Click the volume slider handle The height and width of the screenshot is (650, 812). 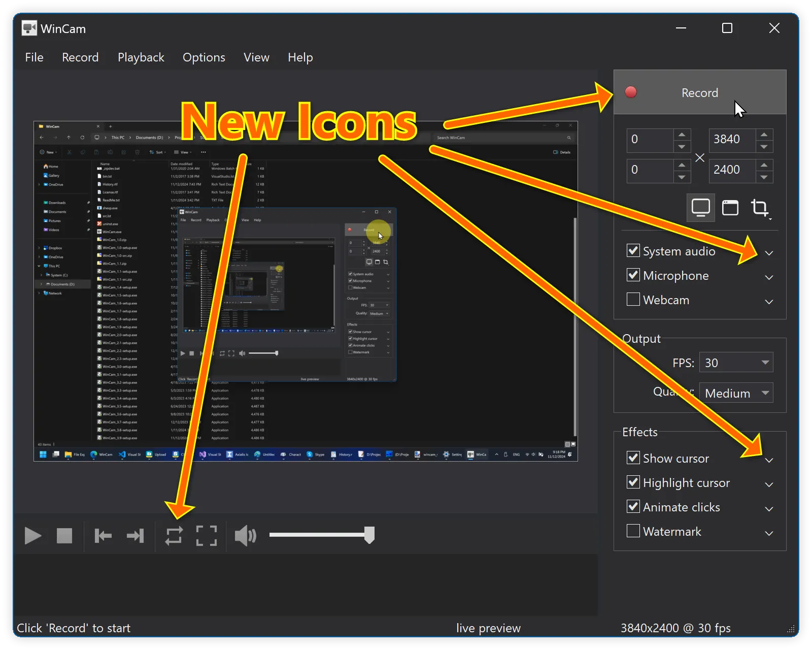(x=369, y=535)
